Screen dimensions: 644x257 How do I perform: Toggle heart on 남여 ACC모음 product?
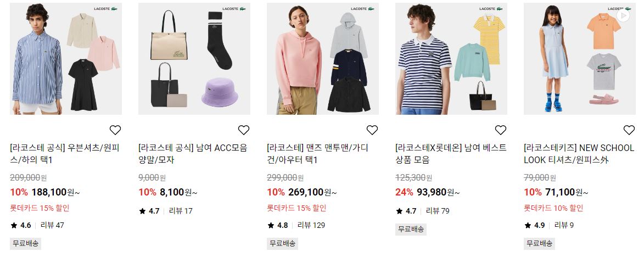coord(244,130)
